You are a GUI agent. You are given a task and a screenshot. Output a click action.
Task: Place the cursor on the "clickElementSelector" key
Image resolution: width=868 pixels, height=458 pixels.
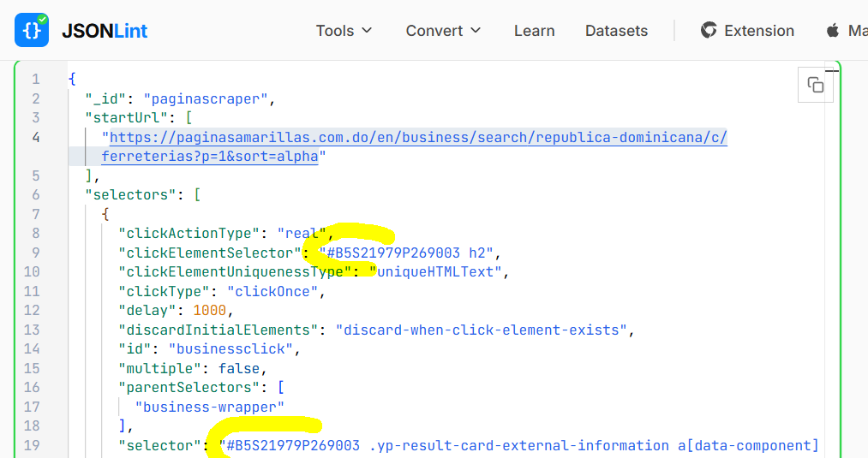(210, 253)
